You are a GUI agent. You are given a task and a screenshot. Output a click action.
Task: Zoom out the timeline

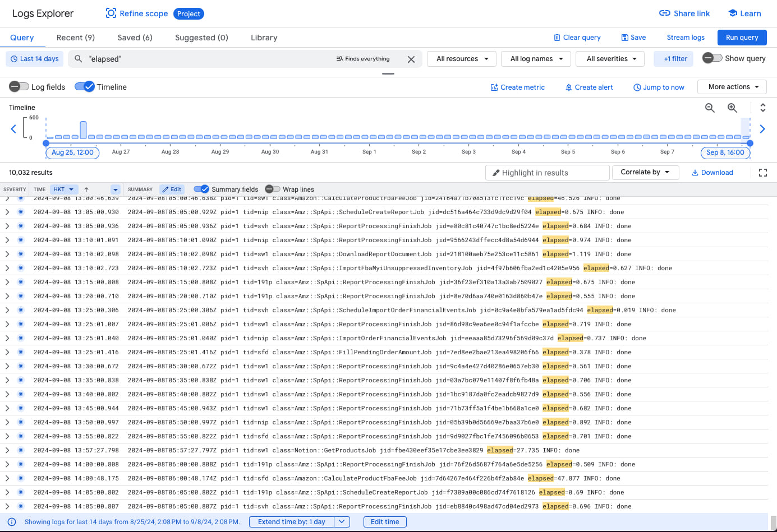[710, 108]
